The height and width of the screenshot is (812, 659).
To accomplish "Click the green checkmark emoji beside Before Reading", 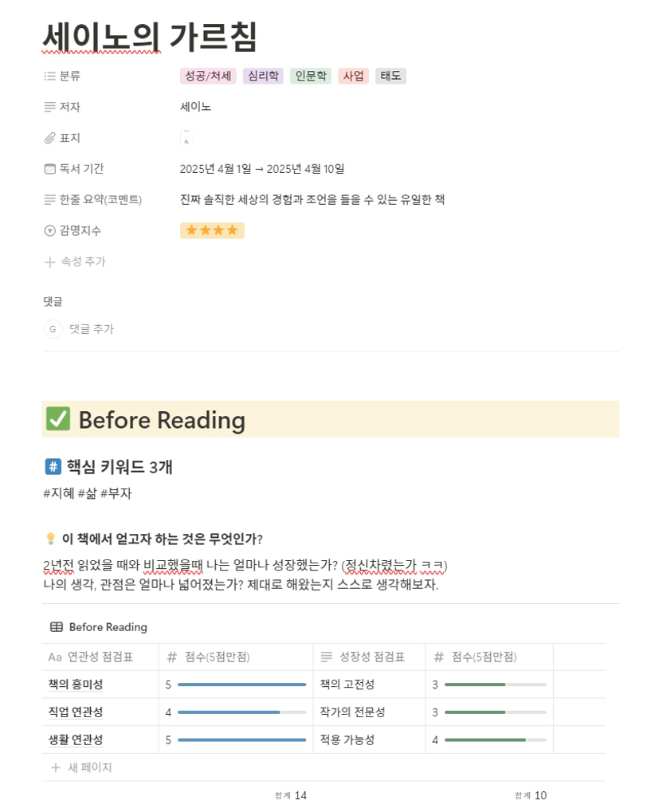I will pyautogui.click(x=58, y=419).
